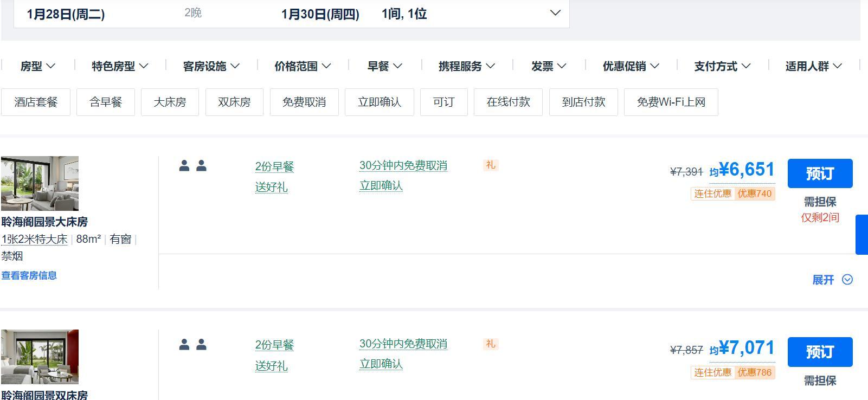The width and height of the screenshot is (868, 400).
Task: Expand the 价格范围 dropdown
Action: click(x=303, y=66)
